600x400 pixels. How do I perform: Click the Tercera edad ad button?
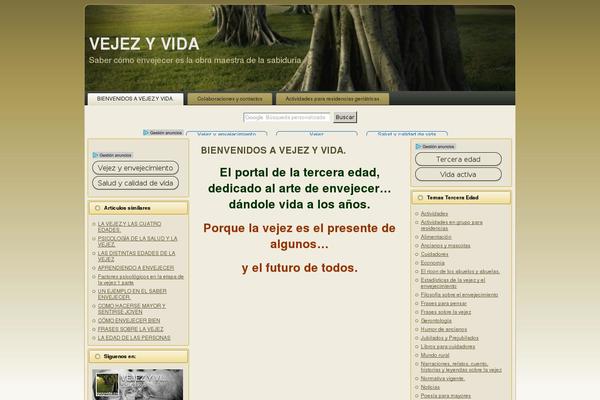tap(458, 159)
